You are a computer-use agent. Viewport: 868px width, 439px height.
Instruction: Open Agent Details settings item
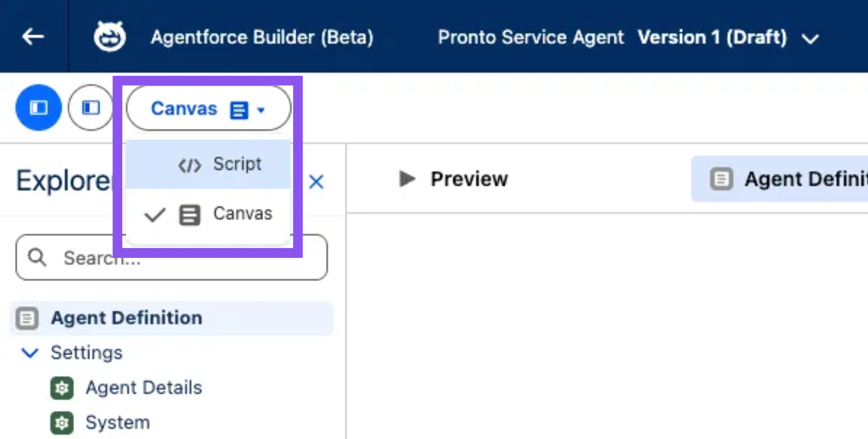(144, 387)
